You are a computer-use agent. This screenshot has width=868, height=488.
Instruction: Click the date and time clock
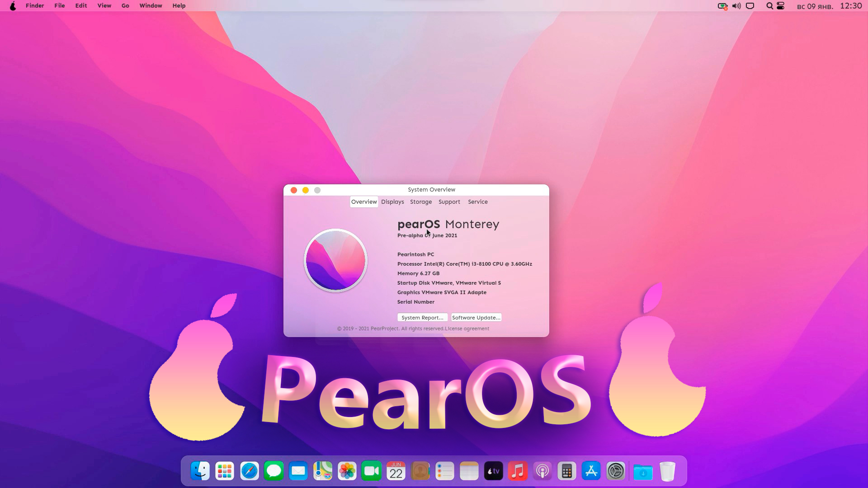829,6
